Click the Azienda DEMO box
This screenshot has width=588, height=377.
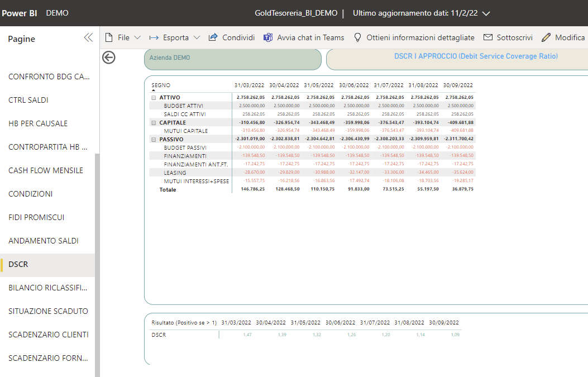point(232,59)
